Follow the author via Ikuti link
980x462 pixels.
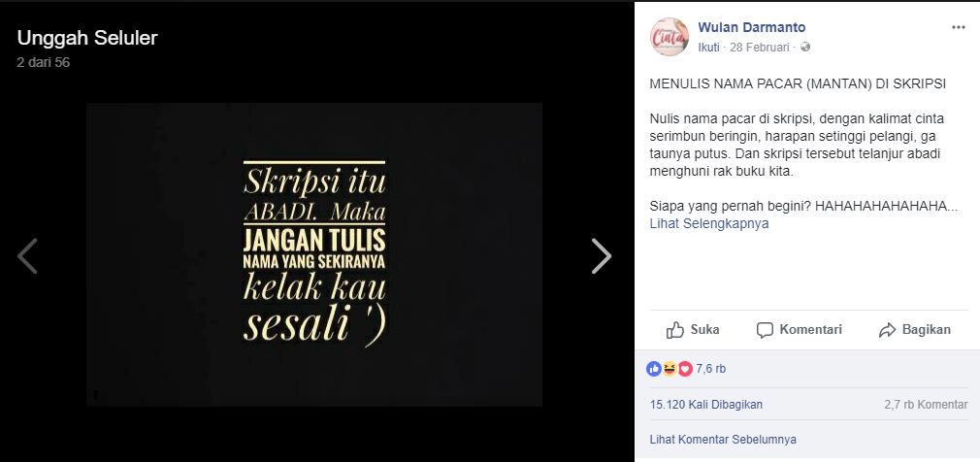coord(708,47)
